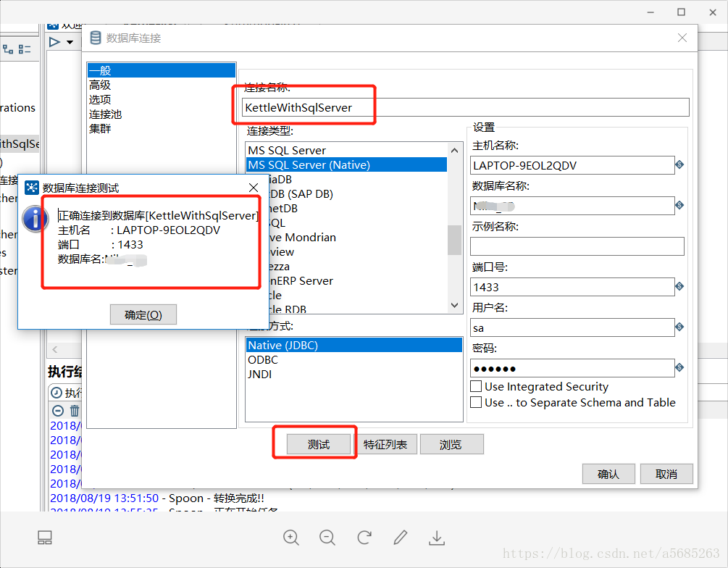Choose Native (JDBC) access method
Image resolution: width=728 pixels, height=568 pixels.
click(x=353, y=345)
